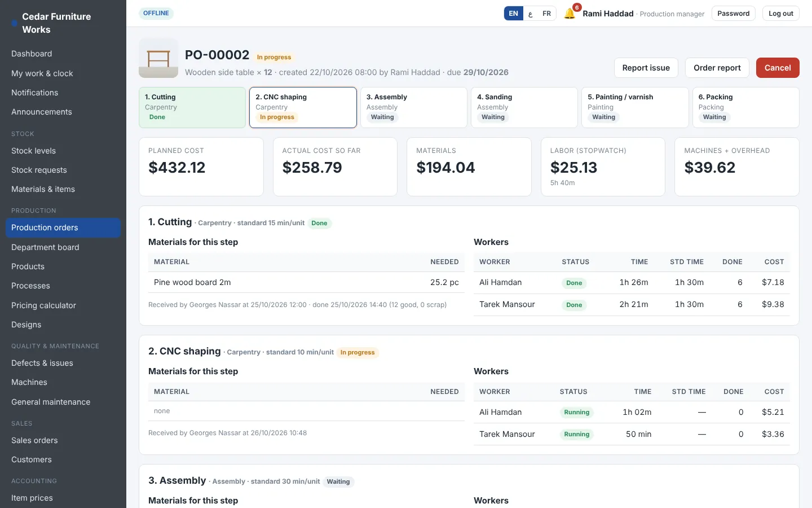Open Dashboard in the sidebar
The height and width of the screenshot is (508, 812).
(63, 54)
